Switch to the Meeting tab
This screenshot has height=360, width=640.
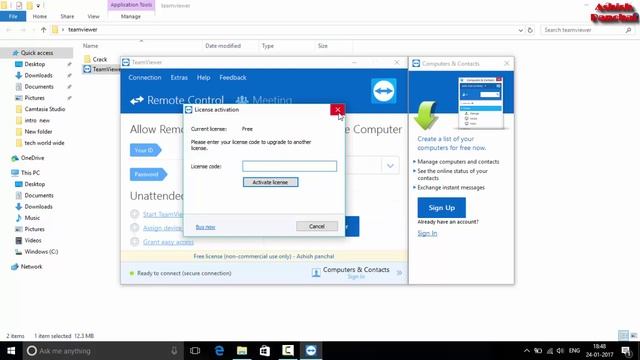(264, 100)
